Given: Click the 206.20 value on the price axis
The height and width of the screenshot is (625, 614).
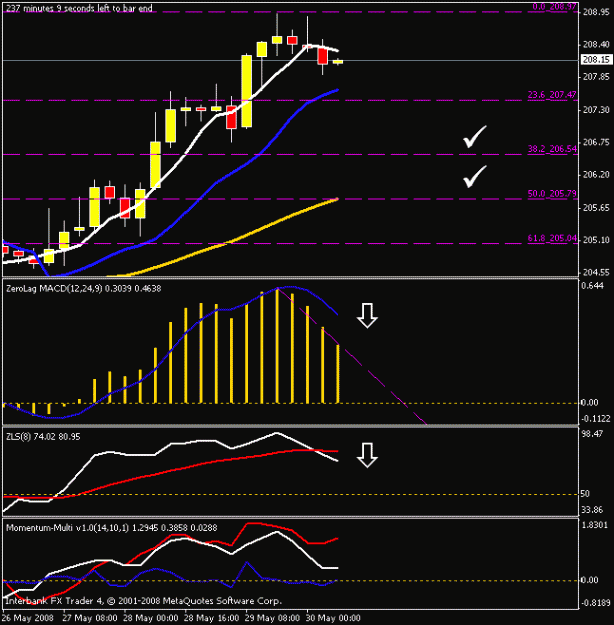Looking at the screenshot, I should tap(596, 175).
